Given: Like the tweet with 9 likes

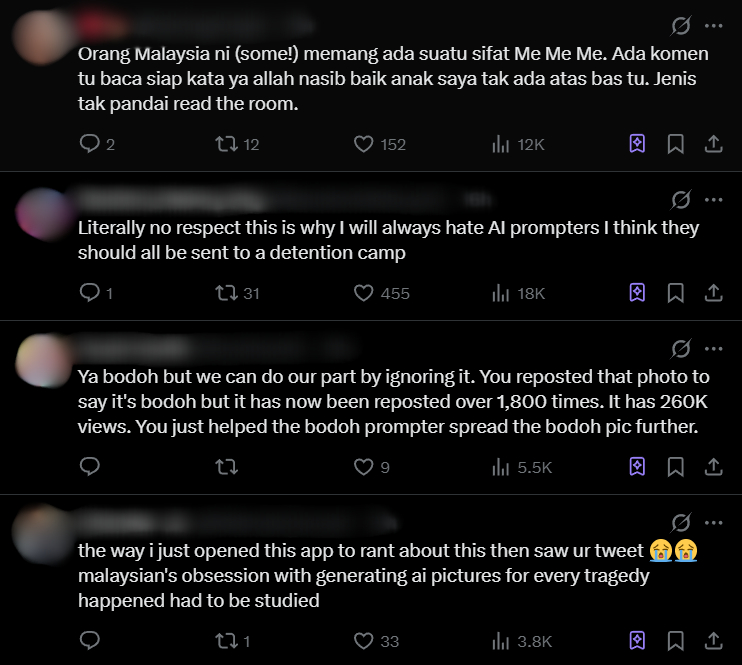Looking at the screenshot, I should coord(364,466).
